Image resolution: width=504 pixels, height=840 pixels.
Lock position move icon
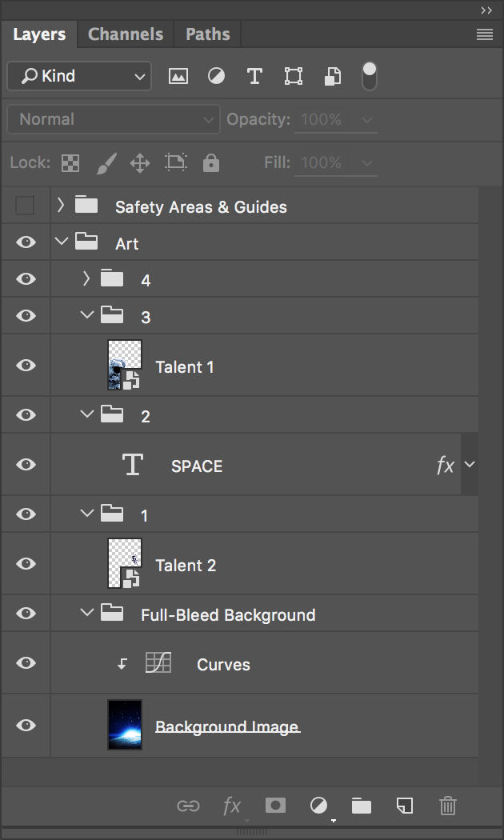[140, 163]
